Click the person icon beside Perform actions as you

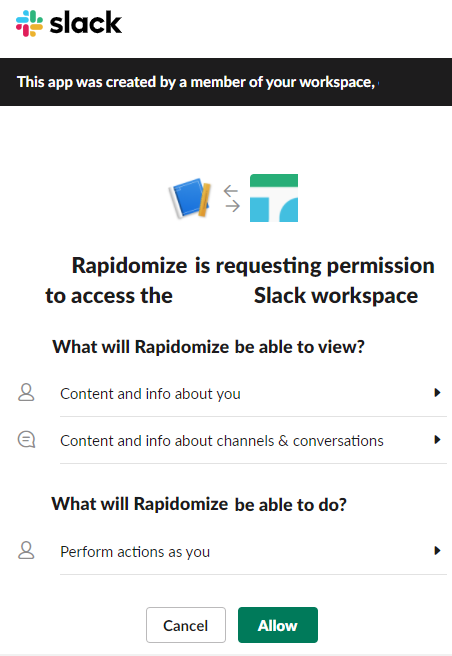[26, 551]
